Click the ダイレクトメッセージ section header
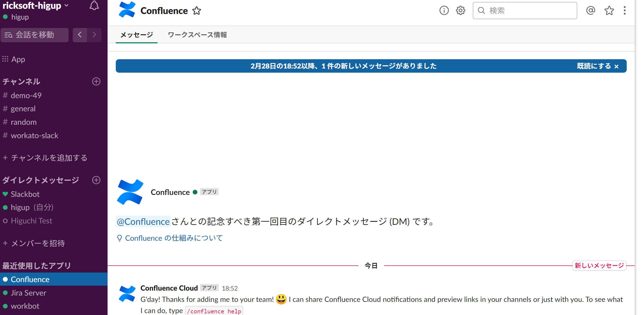644x315 pixels. 41,180
